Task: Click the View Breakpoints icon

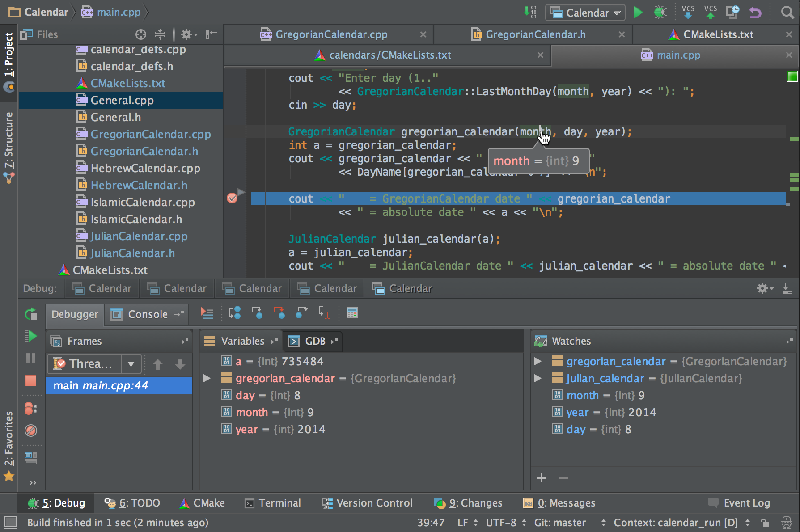Action: 31,409
